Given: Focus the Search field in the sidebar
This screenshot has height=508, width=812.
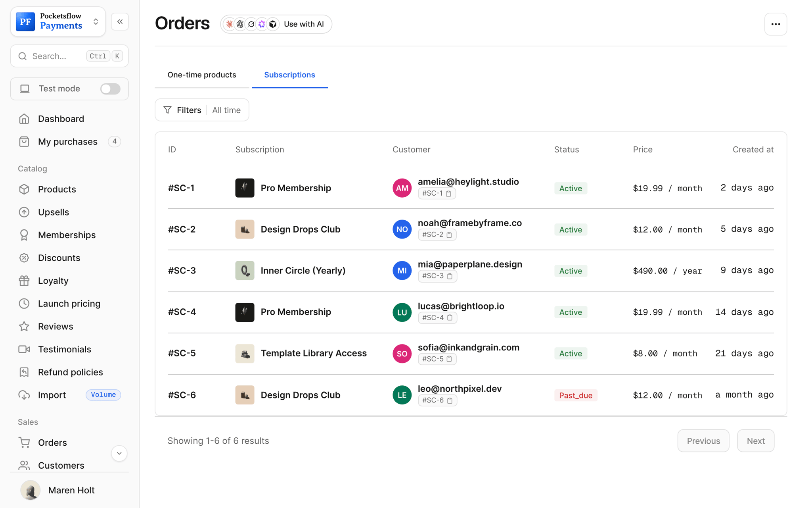Looking at the screenshot, I should click(x=69, y=56).
